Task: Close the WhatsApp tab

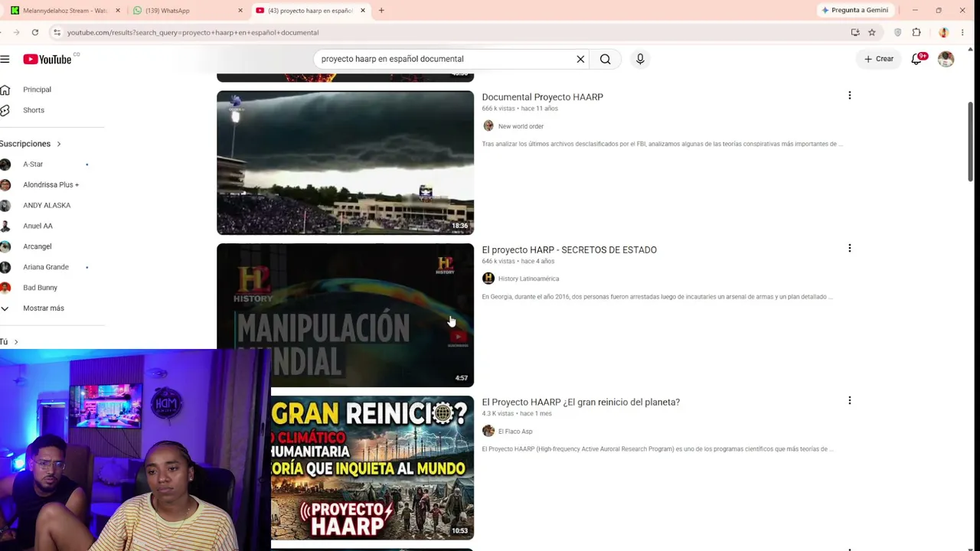Action: click(240, 11)
